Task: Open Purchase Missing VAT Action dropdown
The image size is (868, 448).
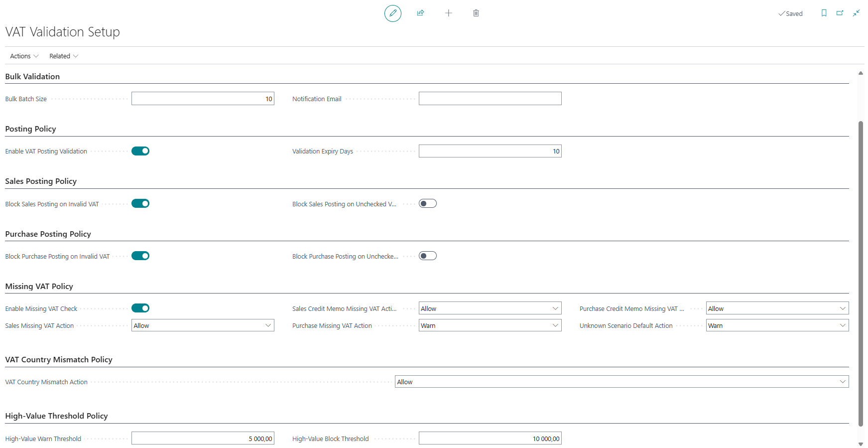Action: pos(490,325)
